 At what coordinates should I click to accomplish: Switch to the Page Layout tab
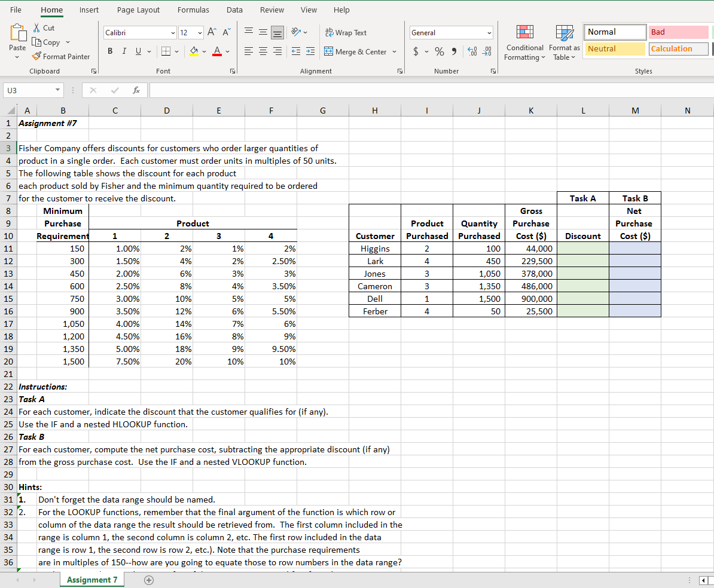click(x=138, y=10)
